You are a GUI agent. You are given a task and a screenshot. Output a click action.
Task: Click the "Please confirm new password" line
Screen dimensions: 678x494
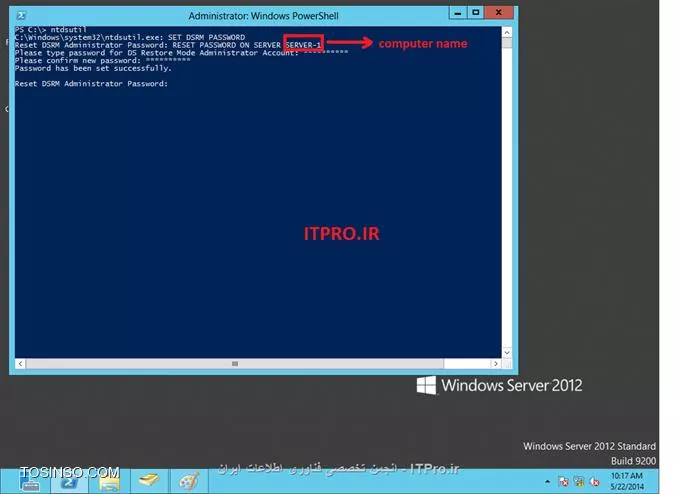(102, 61)
